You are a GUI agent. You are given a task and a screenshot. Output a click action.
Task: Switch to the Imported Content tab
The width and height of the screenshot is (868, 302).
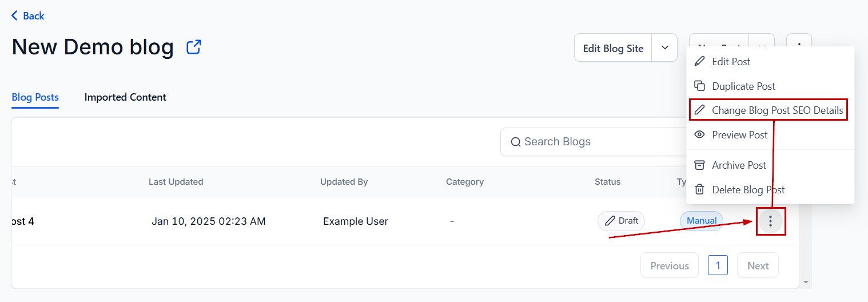click(125, 97)
